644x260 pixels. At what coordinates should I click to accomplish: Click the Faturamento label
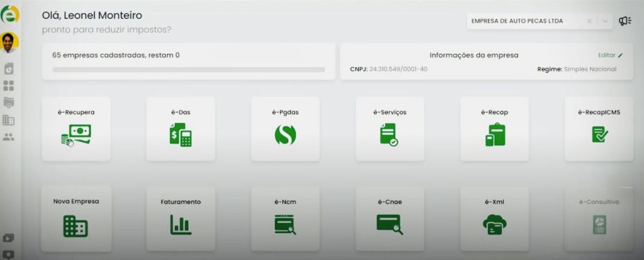180,202
